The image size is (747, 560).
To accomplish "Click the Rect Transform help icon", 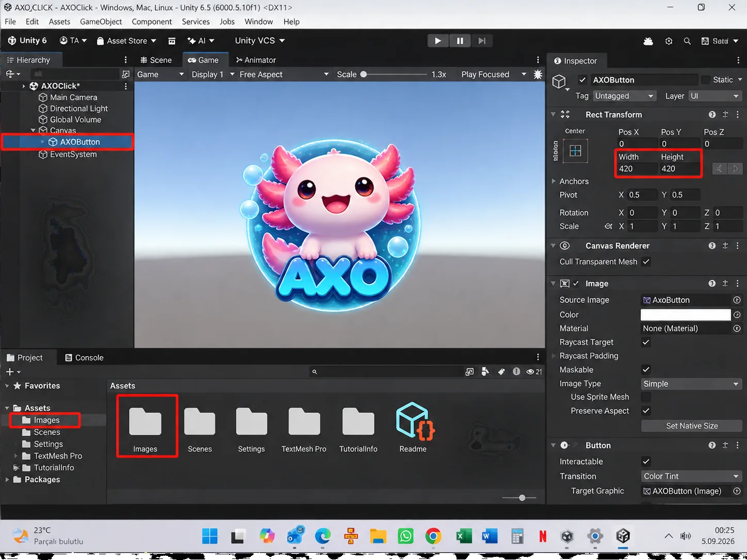I will pos(712,114).
